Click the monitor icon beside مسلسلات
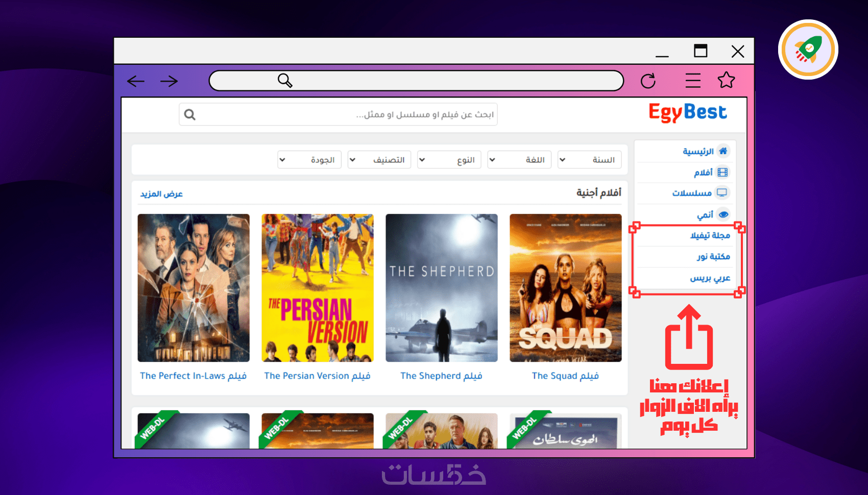This screenshot has height=495, width=868. coord(722,193)
